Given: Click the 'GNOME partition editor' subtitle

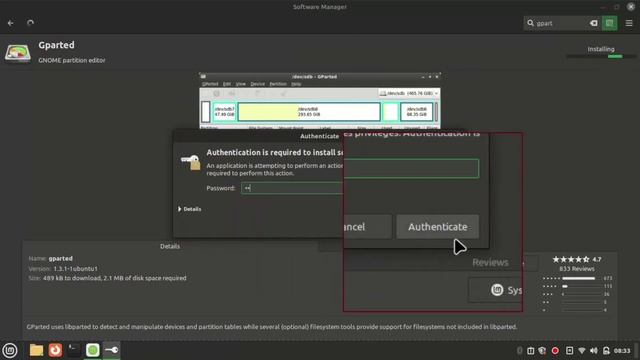Looking at the screenshot, I should pos(72,60).
